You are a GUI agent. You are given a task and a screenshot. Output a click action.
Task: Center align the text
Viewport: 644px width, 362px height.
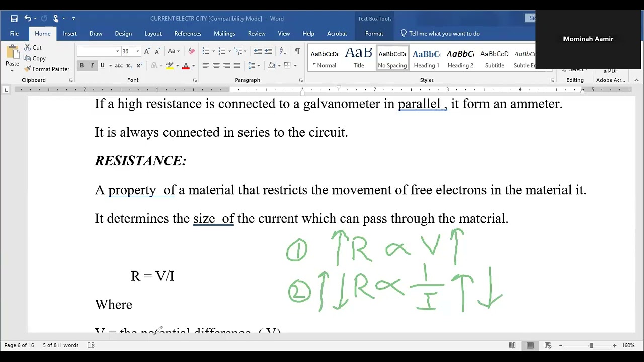pyautogui.click(x=216, y=66)
